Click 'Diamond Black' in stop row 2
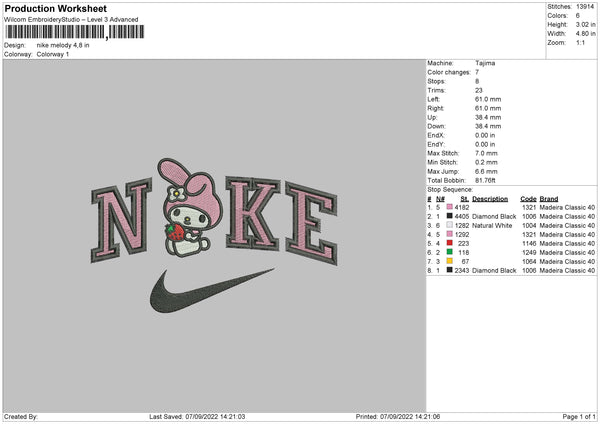Viewport: 600px width, 424px height. (494, 217)
